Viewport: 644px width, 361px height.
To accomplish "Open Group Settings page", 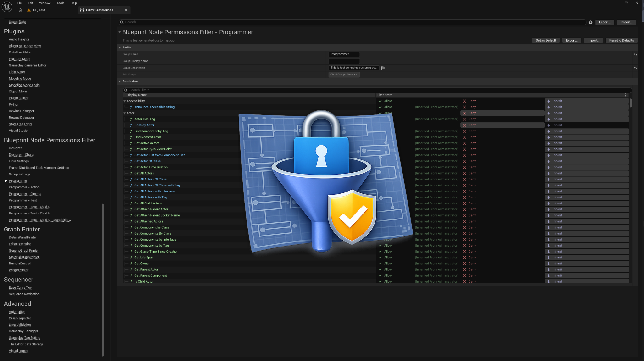I will pyautogui.click(x=19, y=175).
